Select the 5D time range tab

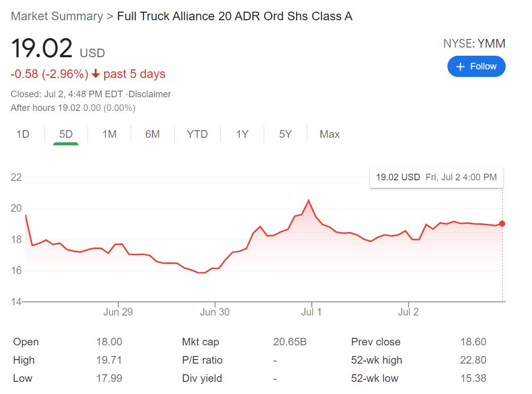[66, 134]
